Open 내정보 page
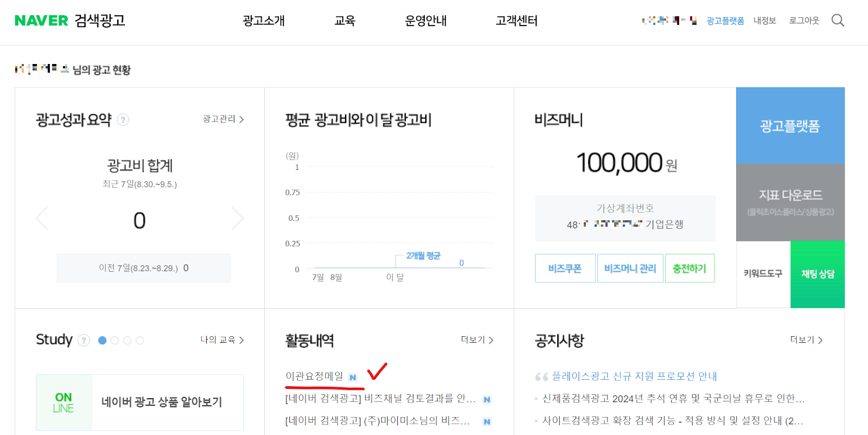This screenshot has height=435, width=868. (x=765, y=21)
